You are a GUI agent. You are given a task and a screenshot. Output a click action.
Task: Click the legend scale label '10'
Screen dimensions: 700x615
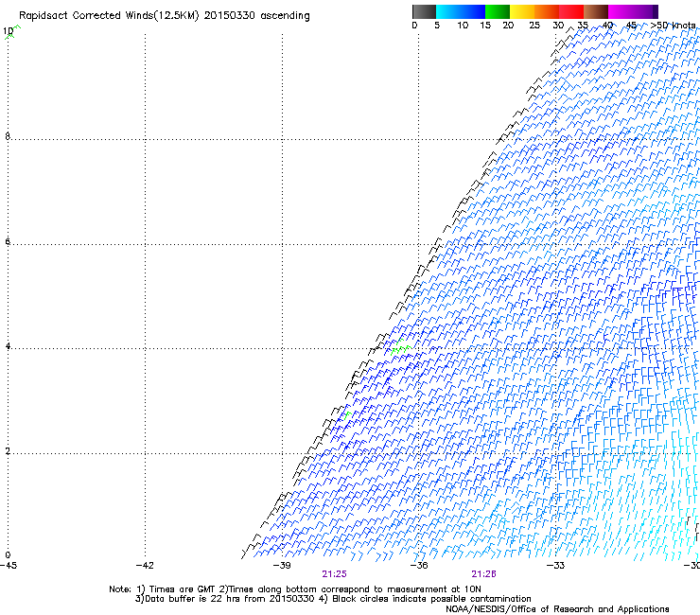pyautogui.click(x=463, y=26)
